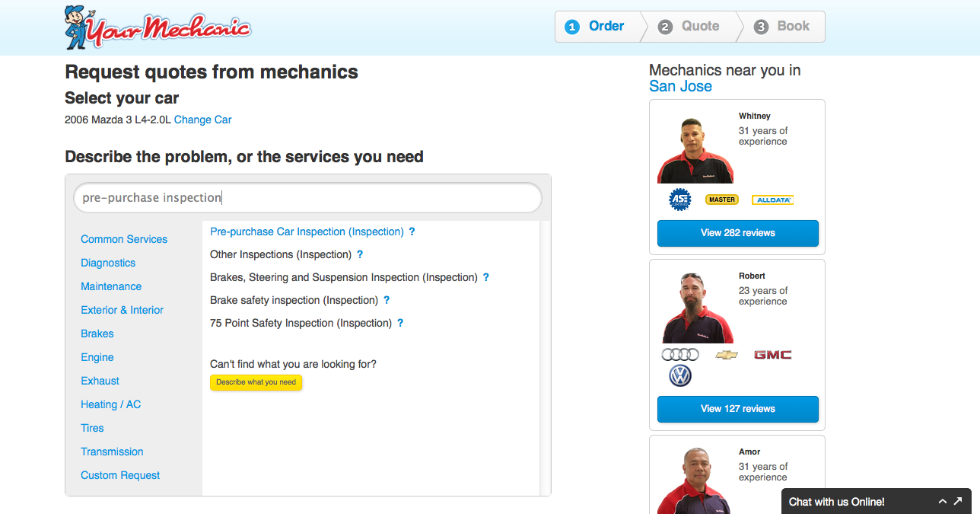View Robert's 127 reviews
The height and width of the screenshot is (514, 980).
pyautogui.click(x=738, y=409)
